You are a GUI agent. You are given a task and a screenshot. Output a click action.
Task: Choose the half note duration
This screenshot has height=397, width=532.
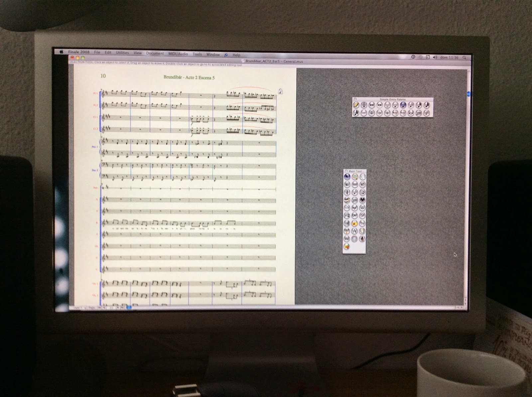[387, 105]
